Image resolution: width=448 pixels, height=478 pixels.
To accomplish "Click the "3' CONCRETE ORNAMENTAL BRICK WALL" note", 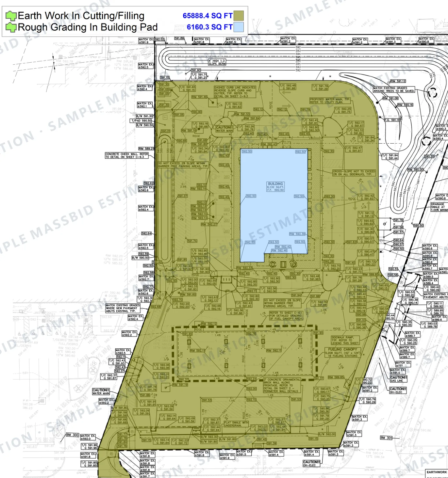I will coord(282,385).
